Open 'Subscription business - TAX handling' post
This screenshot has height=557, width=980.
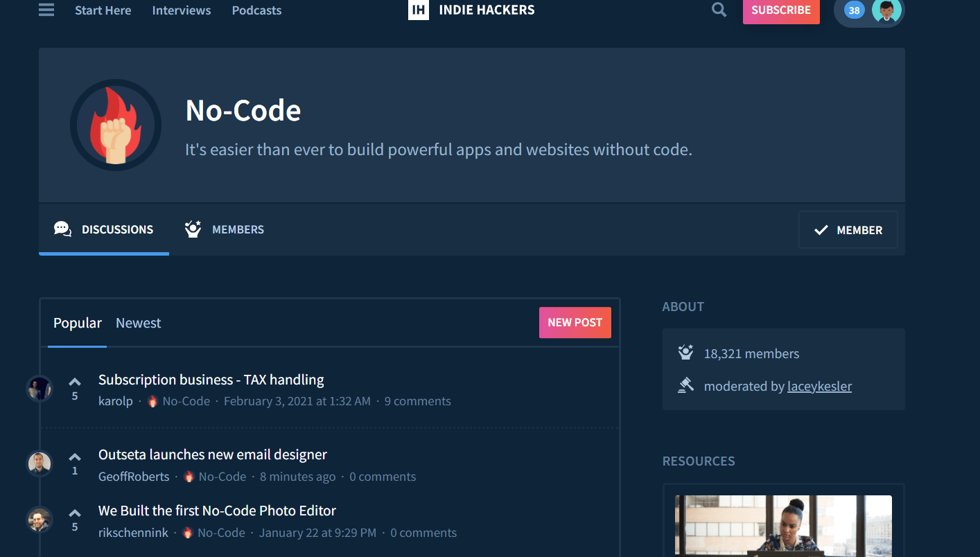pos(211,380)
